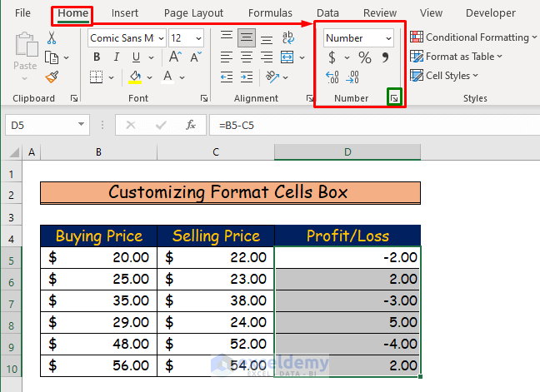
Task: Toggle Bold formatting
Action: (97, 57)
